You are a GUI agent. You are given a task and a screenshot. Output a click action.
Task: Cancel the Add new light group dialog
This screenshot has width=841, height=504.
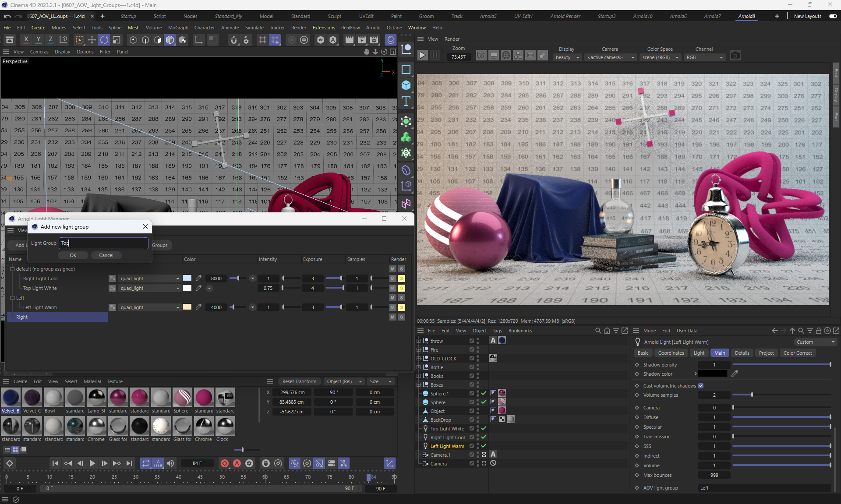(x=106, y=255)
